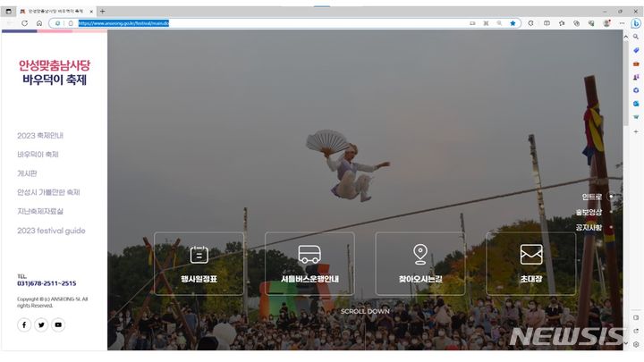644x362 pixels.
Task: Click the shuttle bus icon
Action: [309, 255]
